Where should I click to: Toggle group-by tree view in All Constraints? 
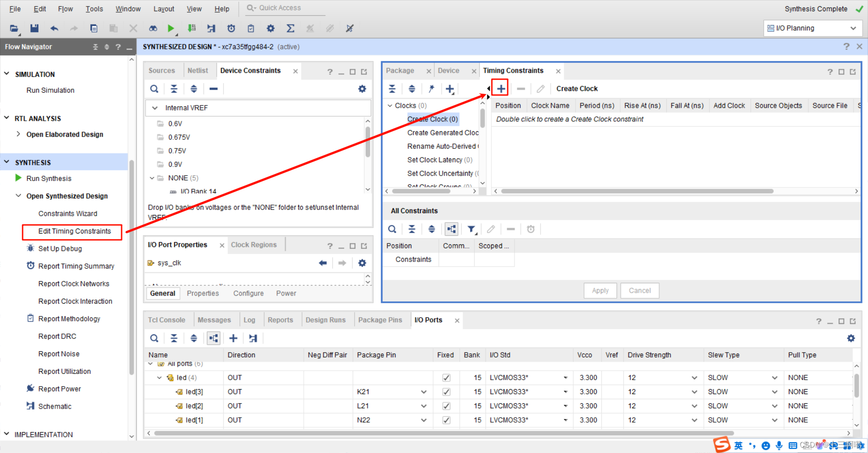click(x=452, y=229)
